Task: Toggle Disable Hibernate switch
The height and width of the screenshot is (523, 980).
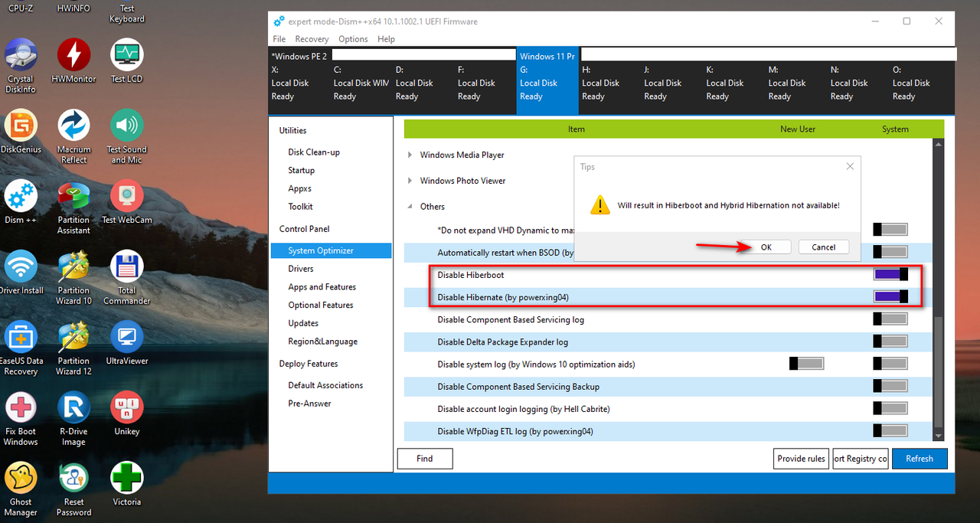Action: click(x=890, y=297)
